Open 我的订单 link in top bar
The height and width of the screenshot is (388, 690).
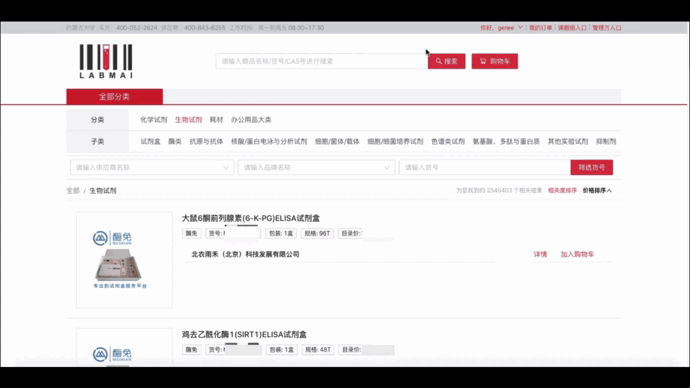540,28
